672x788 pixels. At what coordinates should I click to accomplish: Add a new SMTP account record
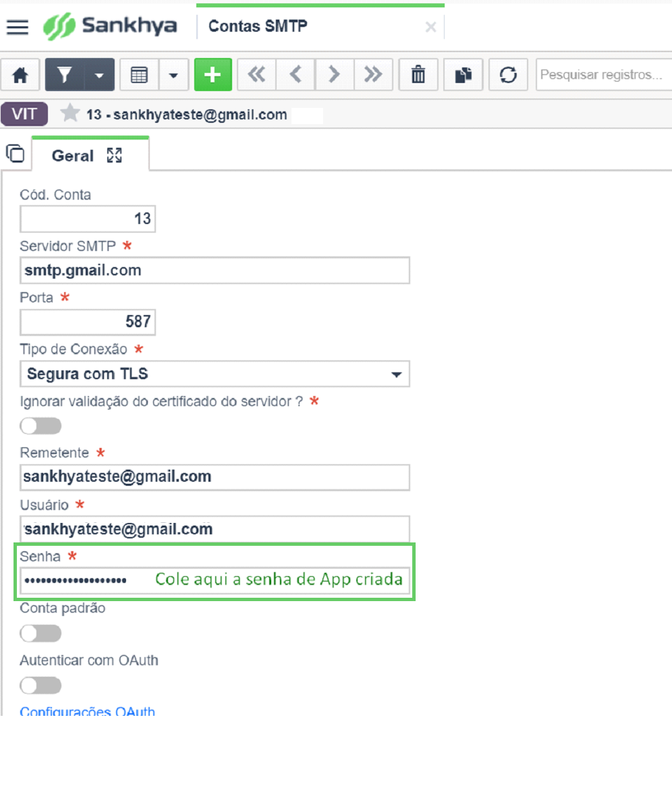click(213, 75)
